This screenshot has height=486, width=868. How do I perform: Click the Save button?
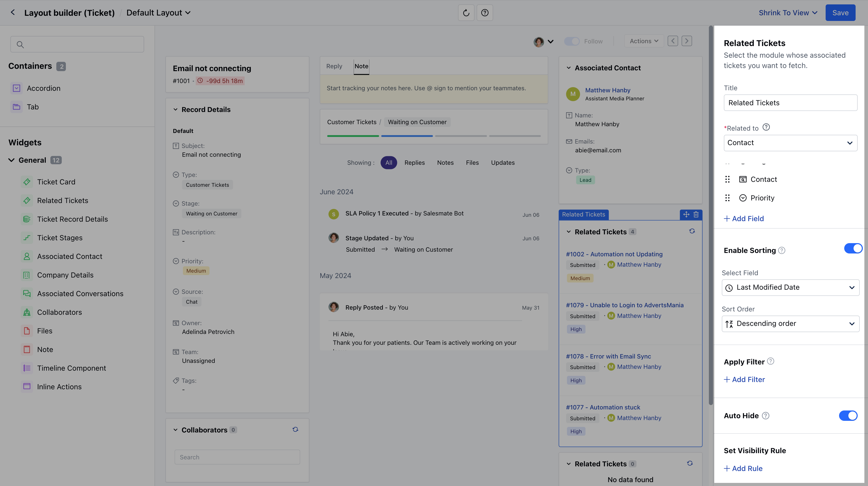[840, 12]
